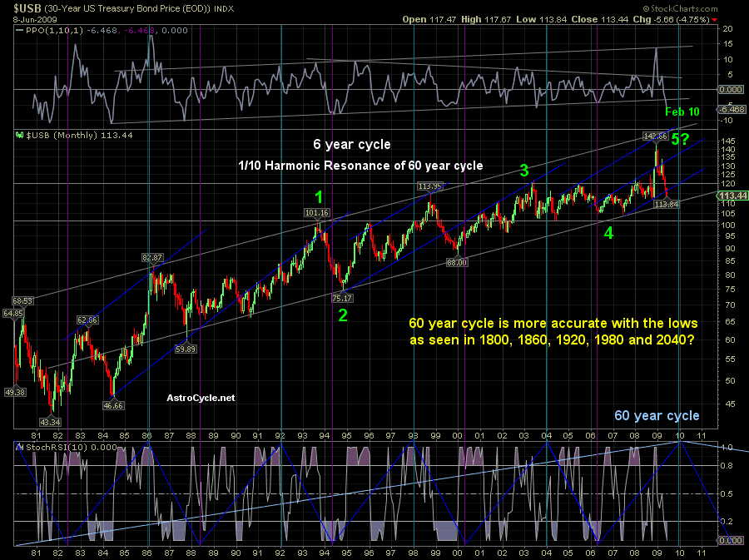Click the '-6.468' value tag on PPO axis
749x560 pixels.
(x=732, y=109)
